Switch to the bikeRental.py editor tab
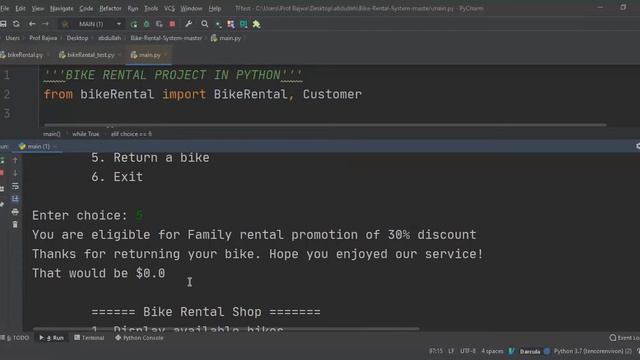The height and width of the screenshot is (360, 640). (25, 55)
